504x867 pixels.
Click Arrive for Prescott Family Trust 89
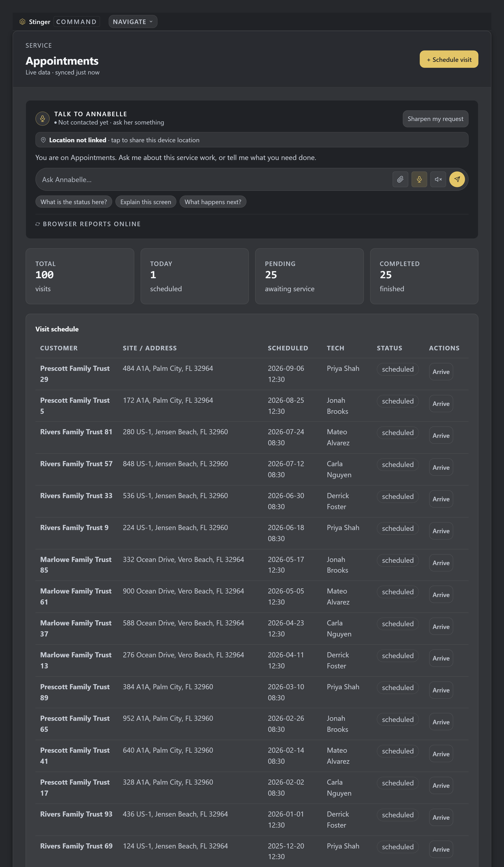click(x=441, y=690)
